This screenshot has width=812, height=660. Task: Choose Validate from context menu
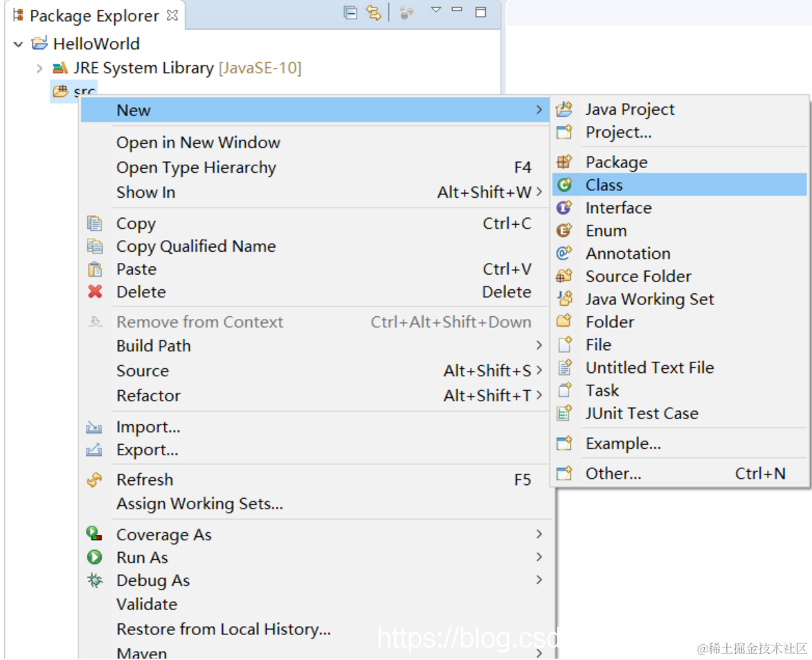[147, 604]
